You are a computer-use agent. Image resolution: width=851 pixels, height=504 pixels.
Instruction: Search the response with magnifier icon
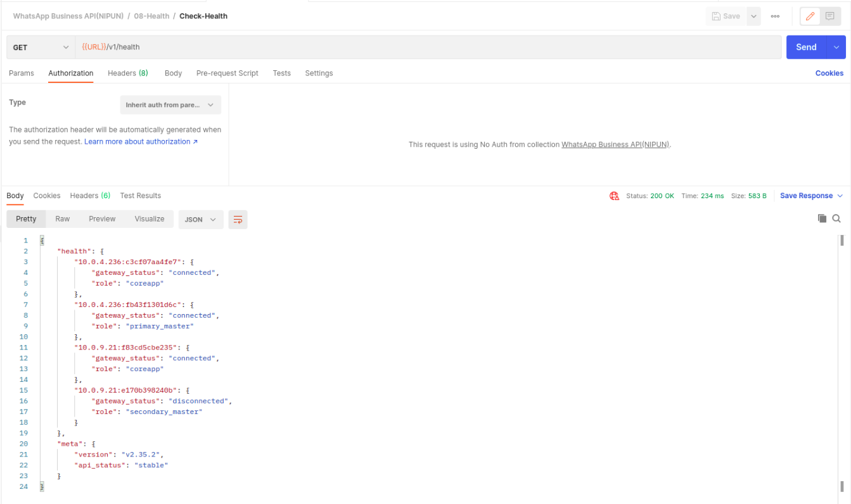point(836,218)
